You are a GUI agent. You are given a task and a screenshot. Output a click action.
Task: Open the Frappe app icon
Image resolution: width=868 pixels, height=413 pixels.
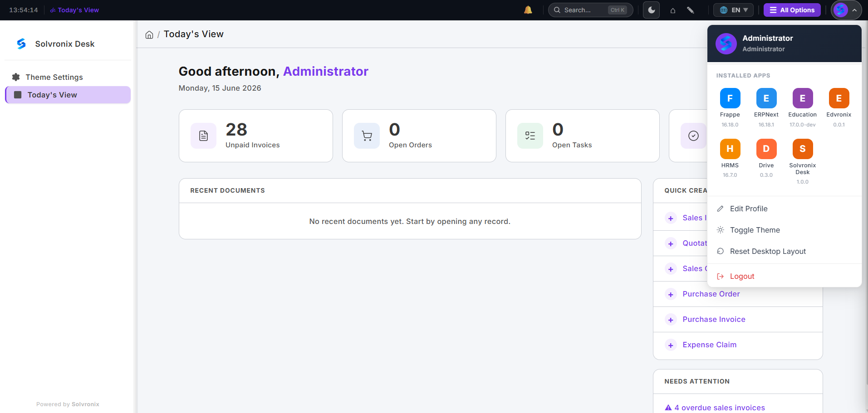(730, 98)
